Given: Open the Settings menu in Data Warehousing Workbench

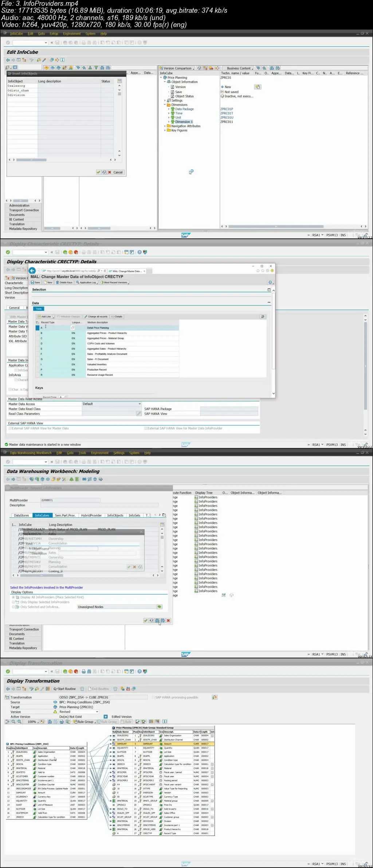Looking at the screenshot, I should [119, 453].
